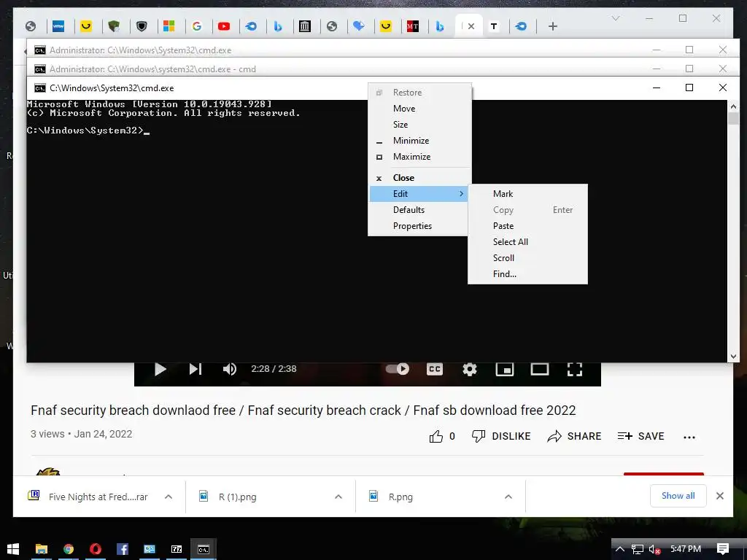This screenshot has width=747, height=560.
Task: Choose Scroll in the Edit submenu
Action: (x=527, y=258)
